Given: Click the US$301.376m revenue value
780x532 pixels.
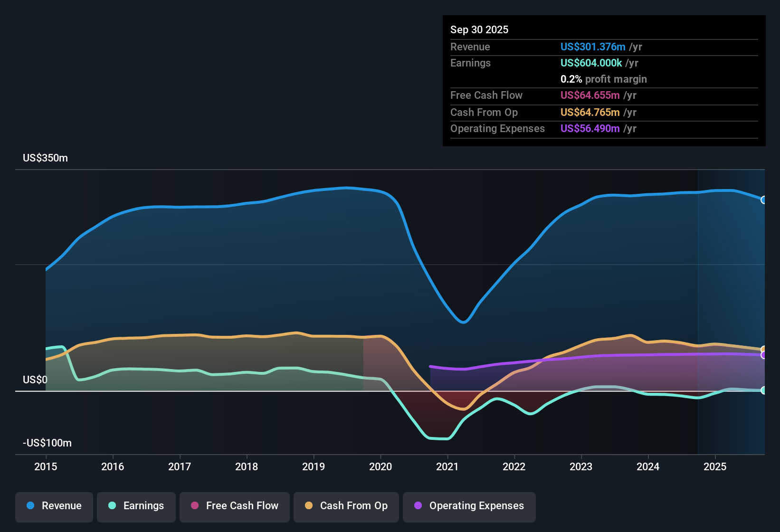Looking at the screenshot, I should click(592, 47).
